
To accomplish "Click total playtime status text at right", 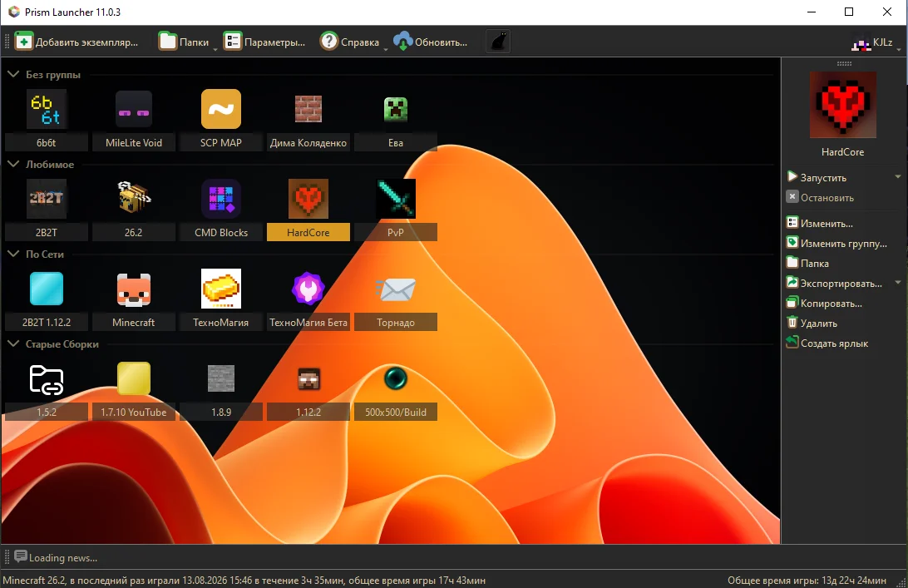I will [x=807, y=580].
